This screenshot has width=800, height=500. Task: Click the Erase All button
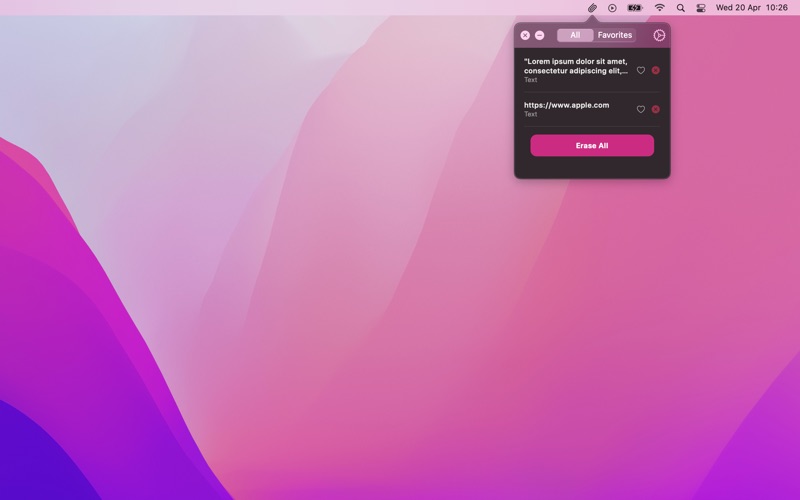[592, 145]
